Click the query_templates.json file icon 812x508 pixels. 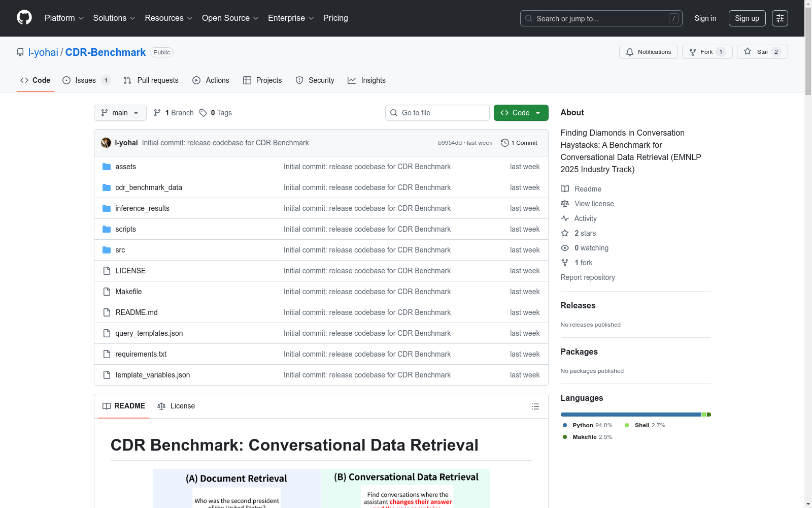[107, 333]
